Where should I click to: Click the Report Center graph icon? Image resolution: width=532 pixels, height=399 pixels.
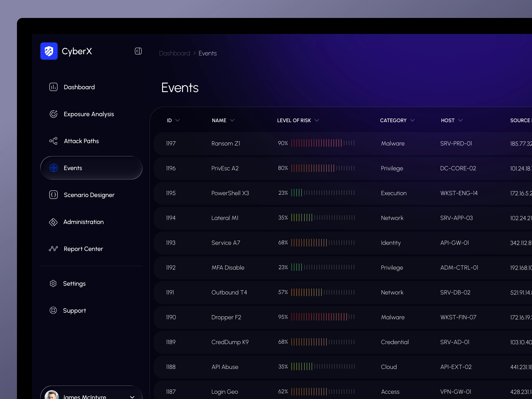tap(53, 248)
